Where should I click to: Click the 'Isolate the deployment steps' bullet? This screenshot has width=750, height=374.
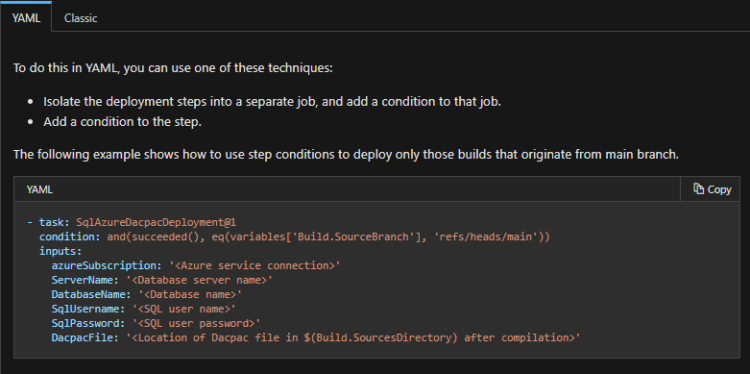pos(272,102)
